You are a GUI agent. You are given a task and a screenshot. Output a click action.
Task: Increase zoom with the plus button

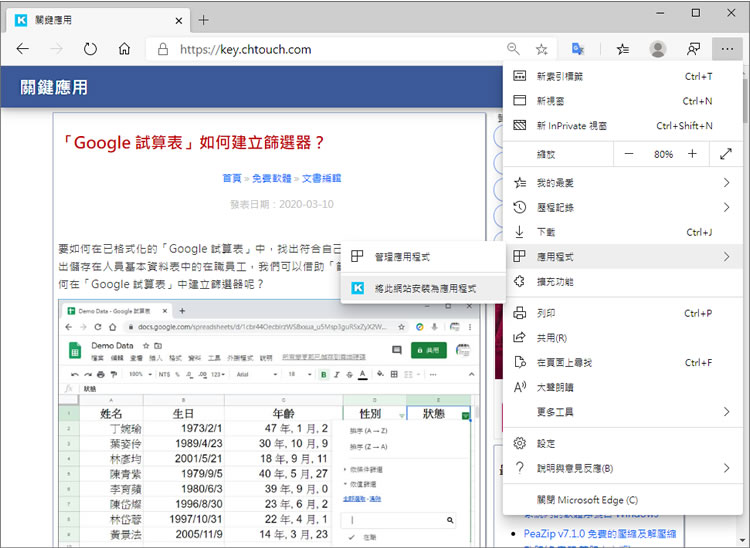(692, 155)
